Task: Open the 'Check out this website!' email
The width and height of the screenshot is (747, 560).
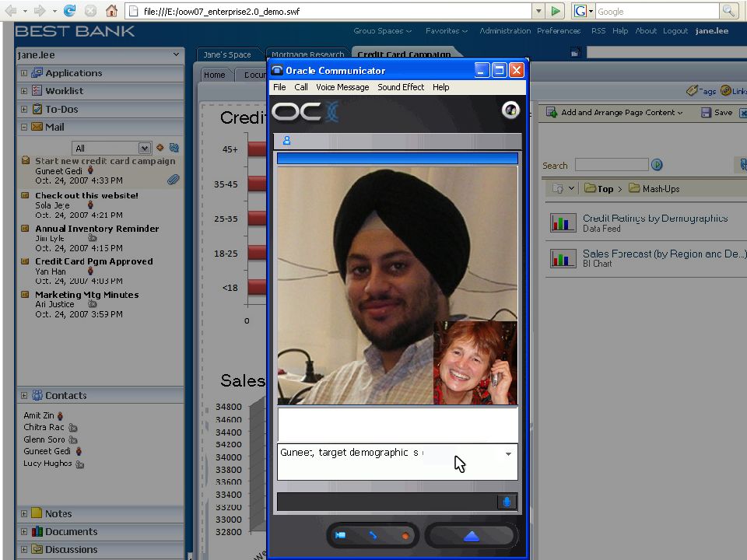Action: pos(86,195)
